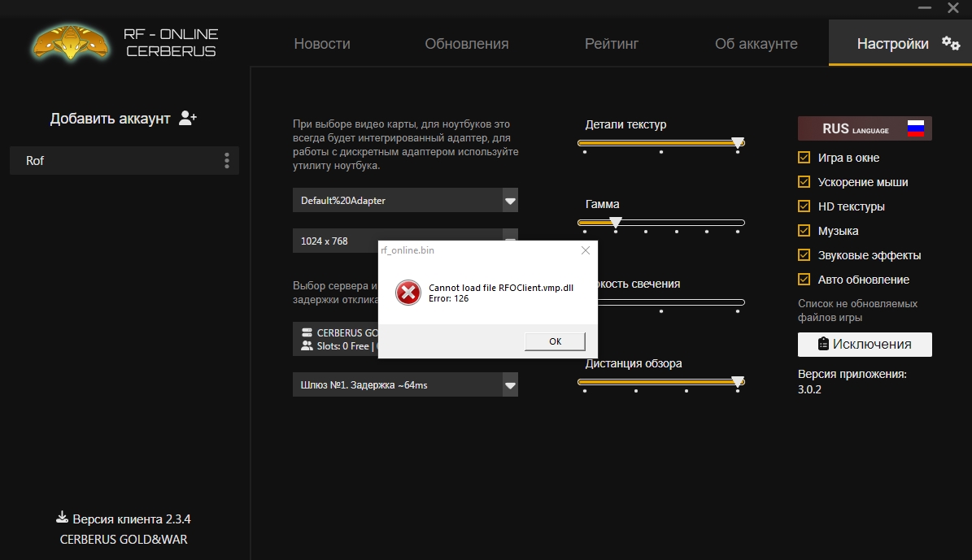Click the RF-Online Cerberus logo

click(72, 41)
